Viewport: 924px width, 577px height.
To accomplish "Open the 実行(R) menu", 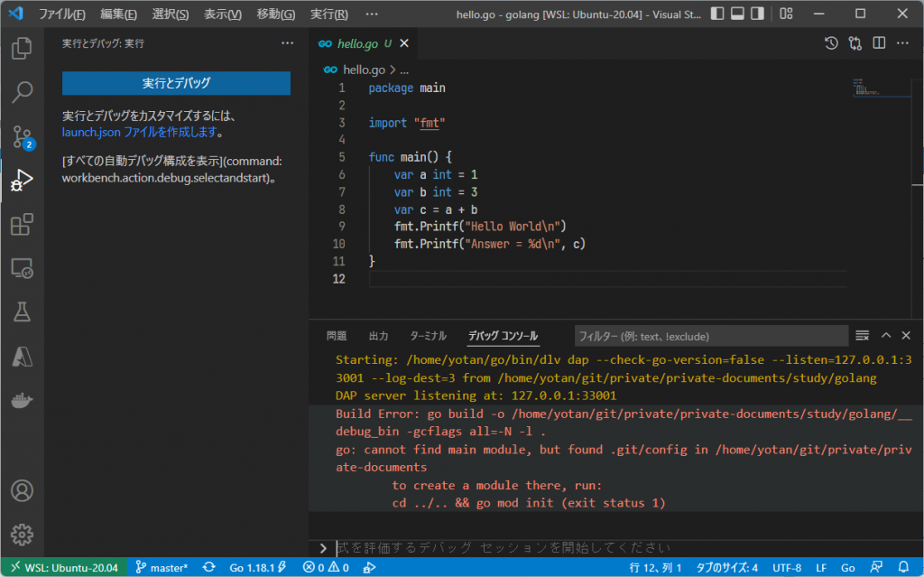I will click(x=328, y=14).
